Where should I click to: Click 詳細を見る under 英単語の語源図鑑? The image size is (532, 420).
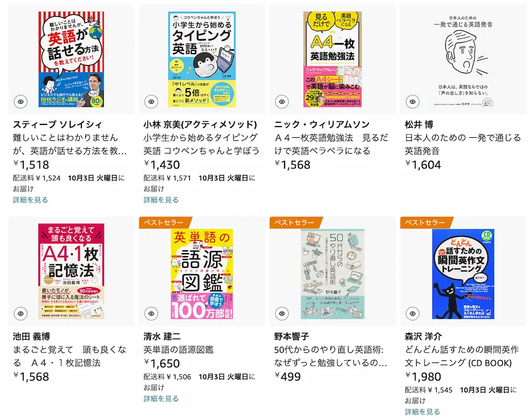pos(161,398)
